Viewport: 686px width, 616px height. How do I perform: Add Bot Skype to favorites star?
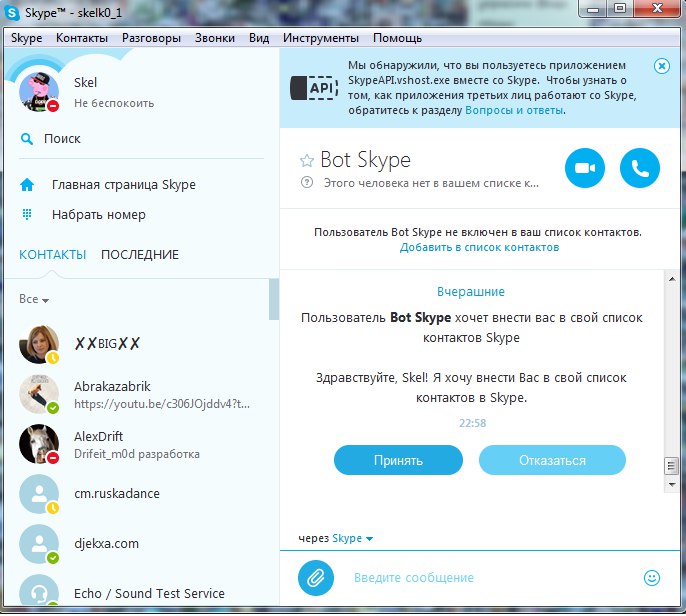[x=307, y=161]
